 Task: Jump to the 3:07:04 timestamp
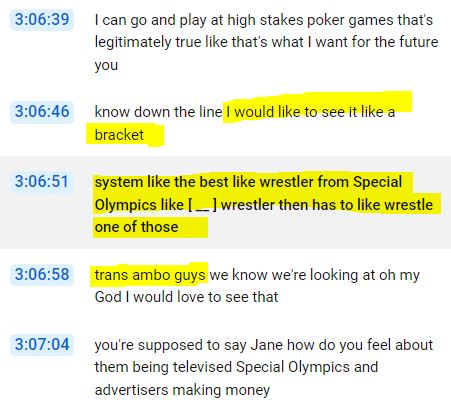click(x=42, y=344)
